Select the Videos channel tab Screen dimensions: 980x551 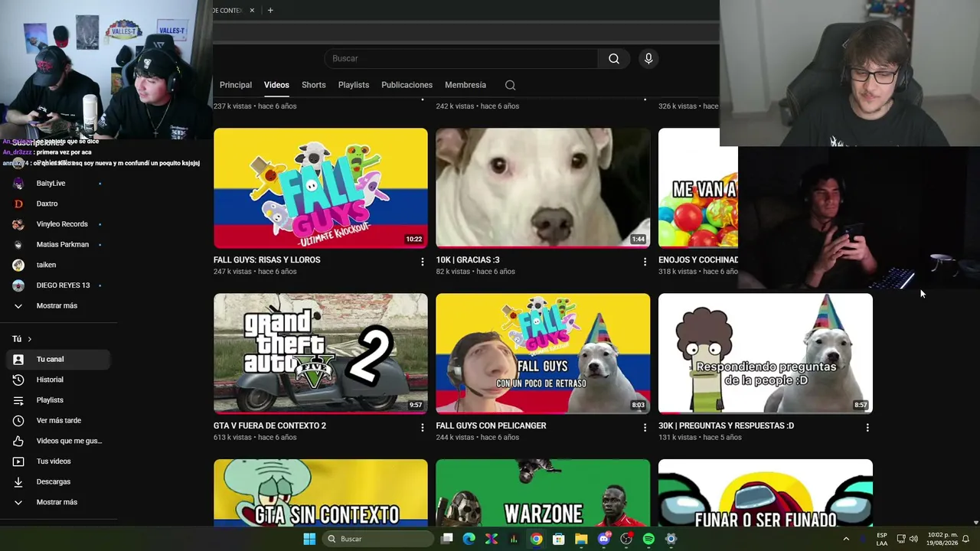click(276, 85)
